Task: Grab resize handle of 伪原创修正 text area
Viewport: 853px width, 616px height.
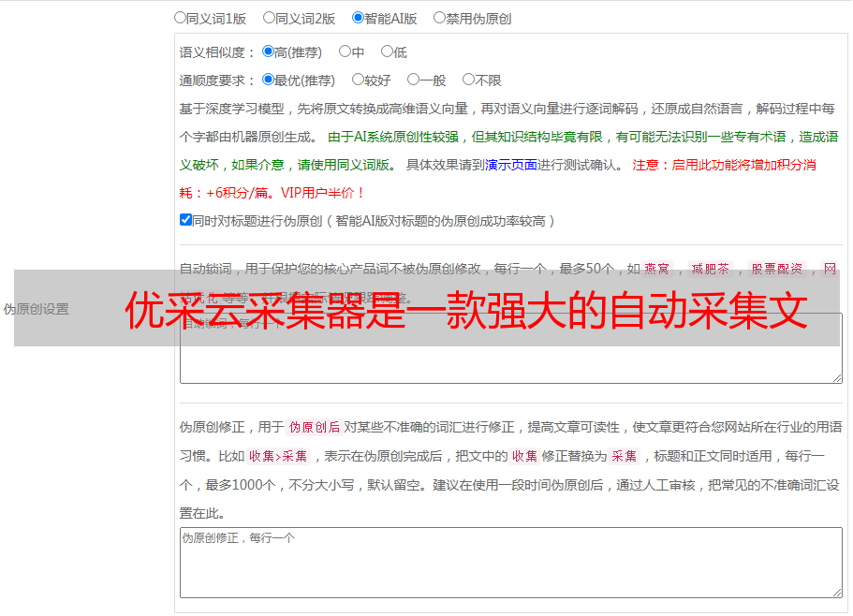Action: point(837,593)
